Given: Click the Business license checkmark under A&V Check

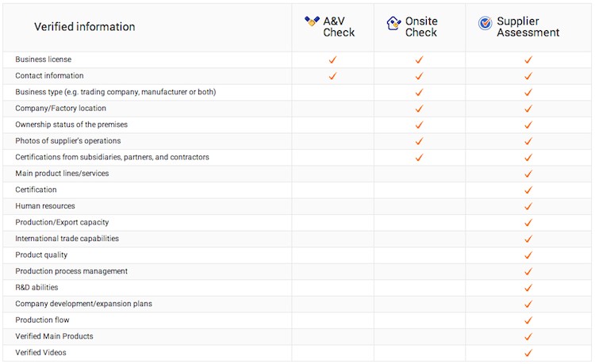Looking at the screenshot, I should [x=332, y=59].
